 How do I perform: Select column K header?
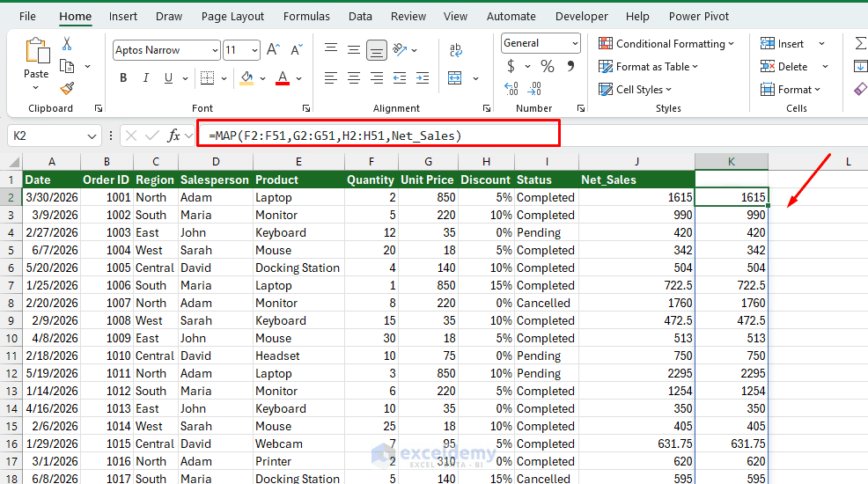point(732,162)
